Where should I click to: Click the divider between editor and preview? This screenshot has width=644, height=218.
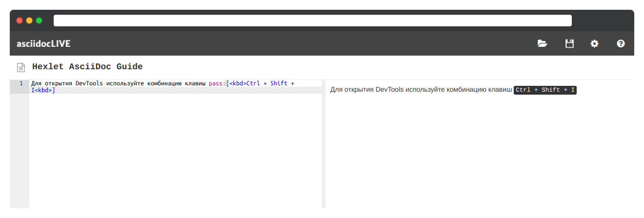click(x=323, y=144)
